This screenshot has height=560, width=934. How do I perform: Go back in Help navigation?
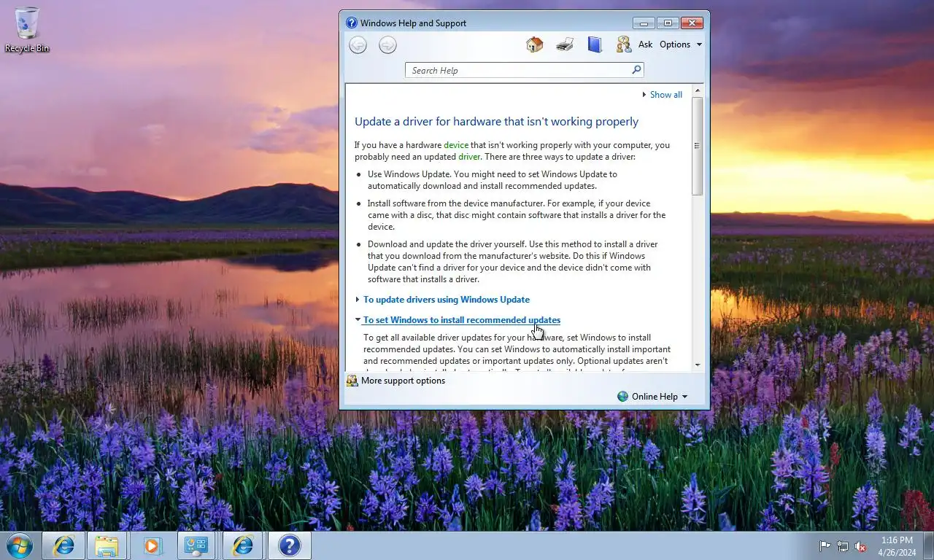coord(358,45)
